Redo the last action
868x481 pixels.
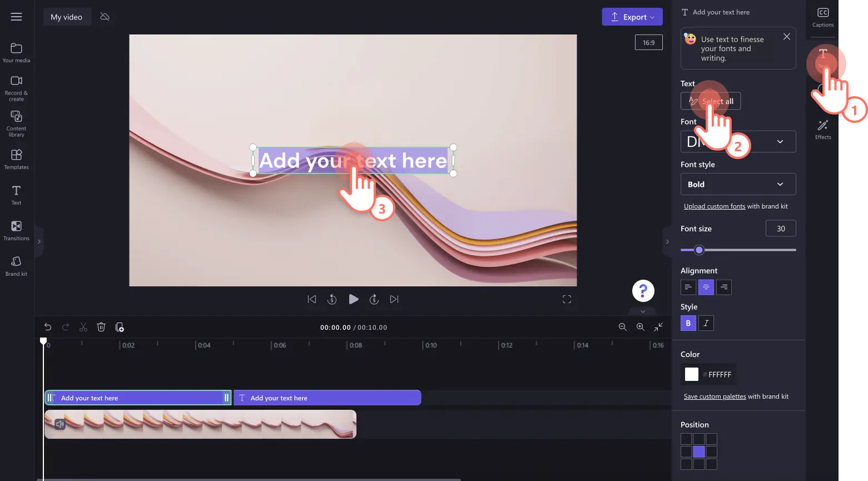click(66, 327)
